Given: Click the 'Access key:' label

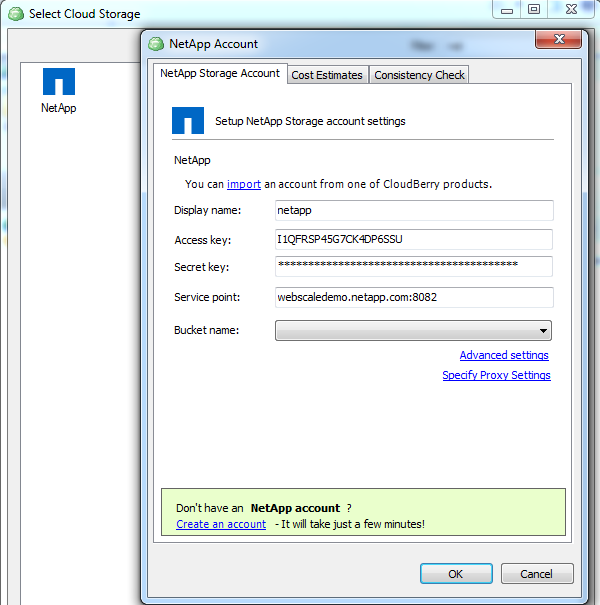Looking at the screenshot, I should [203, 240].
